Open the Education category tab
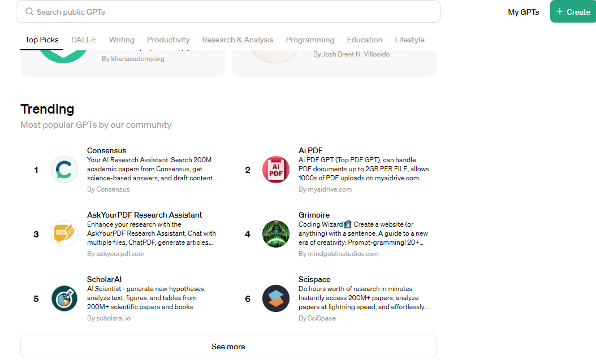 pos(365,40)
